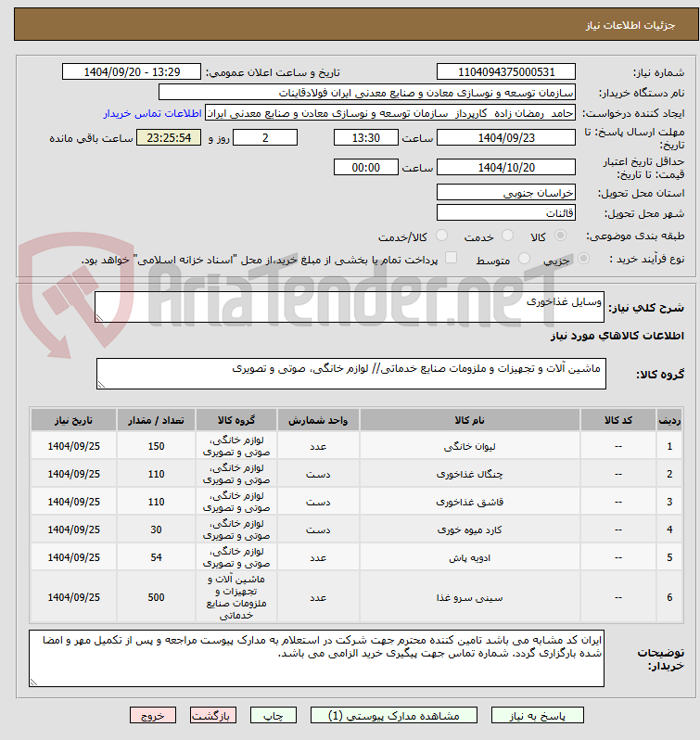700x740 pixels.
Task: Select the متوسط purchase type radio
Action: (524, 258)
